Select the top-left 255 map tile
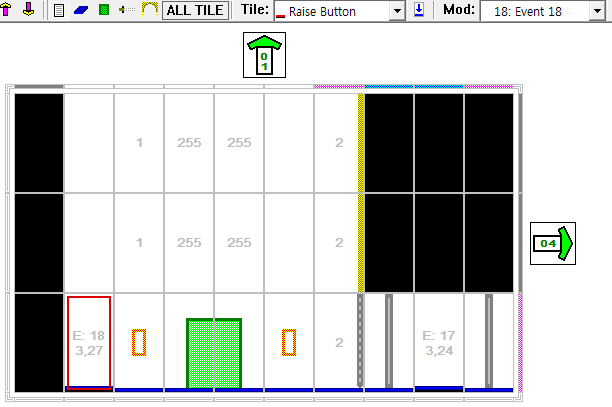 189,143
